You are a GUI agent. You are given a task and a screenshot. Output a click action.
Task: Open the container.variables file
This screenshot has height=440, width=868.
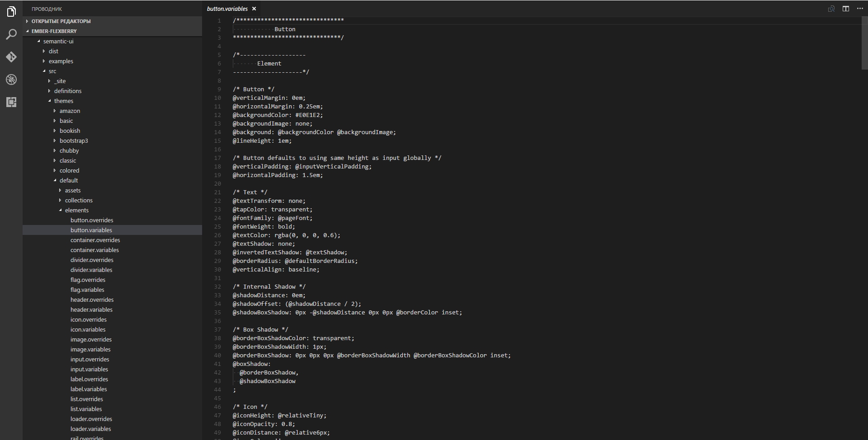point(94,250)
